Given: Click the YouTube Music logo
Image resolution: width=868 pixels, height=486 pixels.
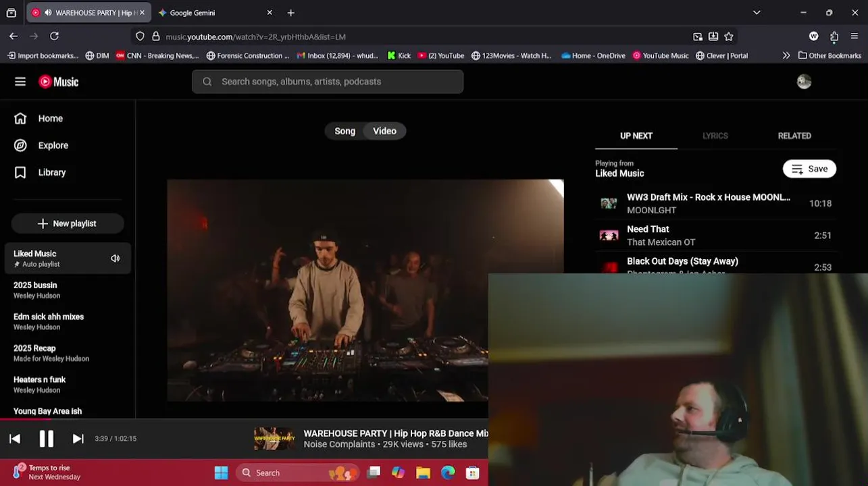Looking at the screenshot, I should click(59, 82).
